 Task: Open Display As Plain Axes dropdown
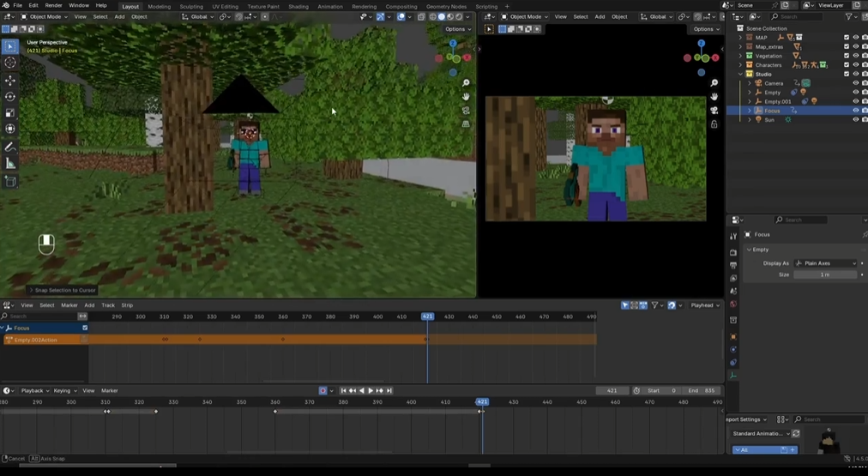pos(825,263)
